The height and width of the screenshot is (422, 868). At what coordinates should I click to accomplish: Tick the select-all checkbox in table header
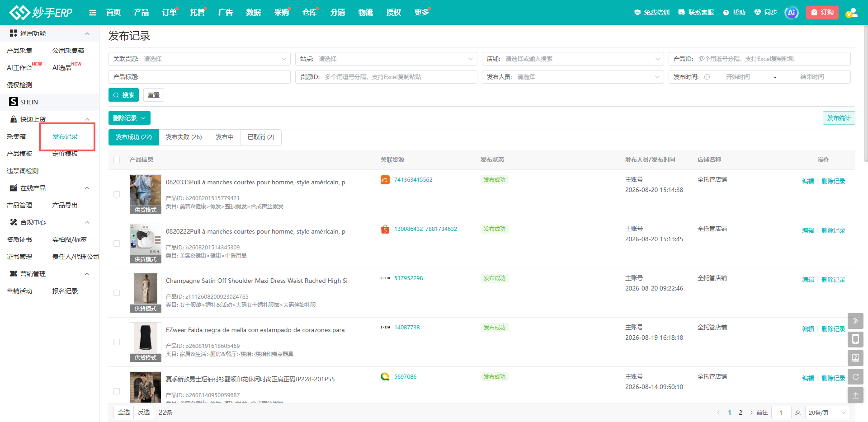click(x=117, y=160)
